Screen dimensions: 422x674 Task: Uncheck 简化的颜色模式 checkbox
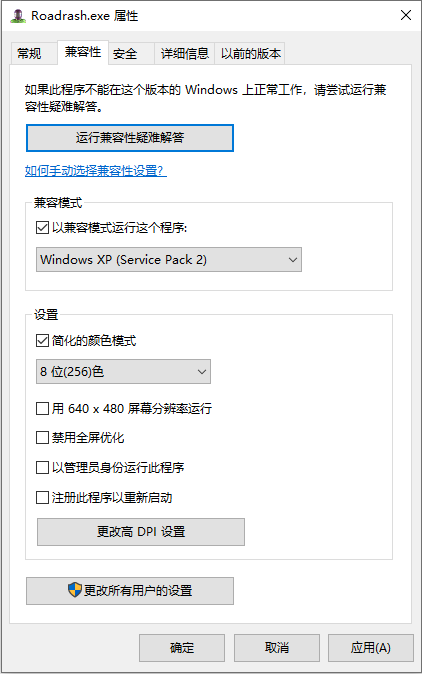(x=42, y=341)
